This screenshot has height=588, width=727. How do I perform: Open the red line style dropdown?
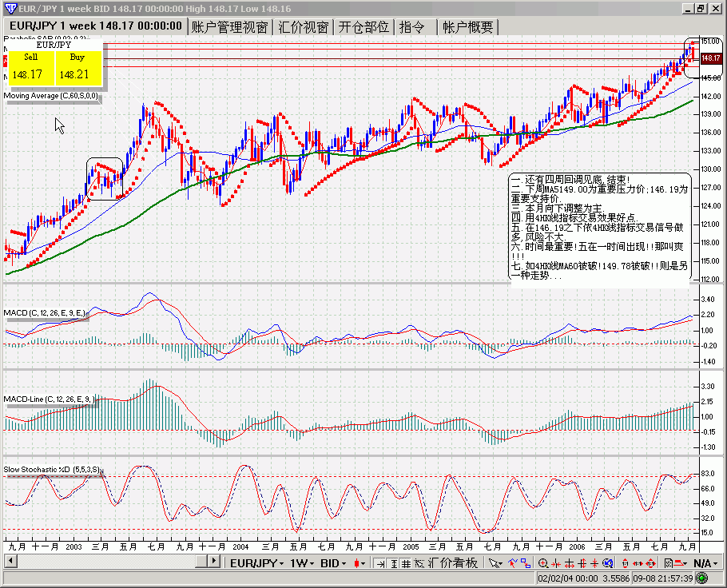click(x=681, y=563)
